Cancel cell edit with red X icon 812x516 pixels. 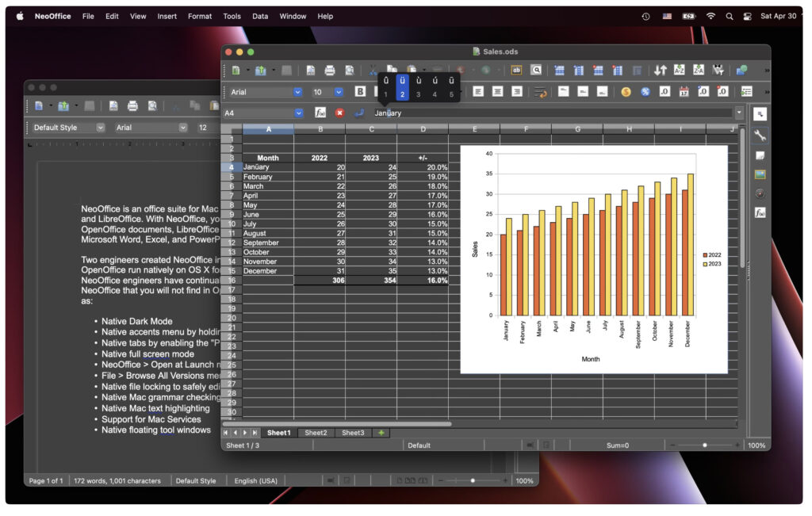click(x=339, y=113)
